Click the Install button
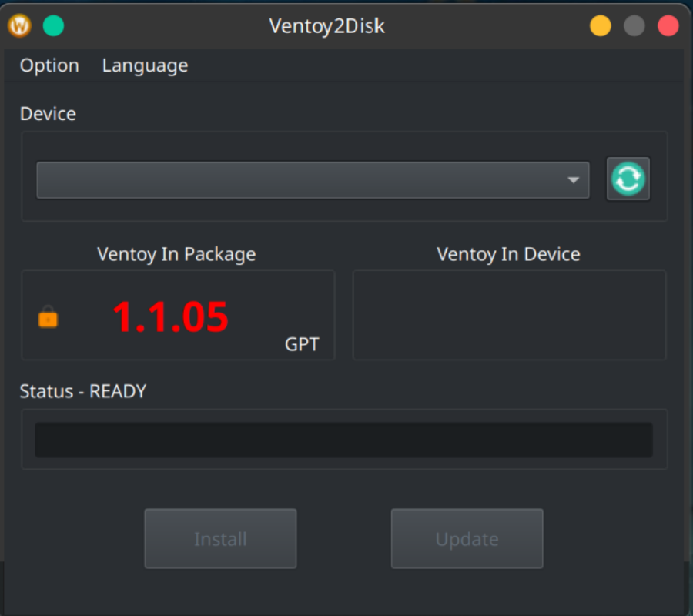Viewport: 693px width, 616px height. tap(220, 538)
